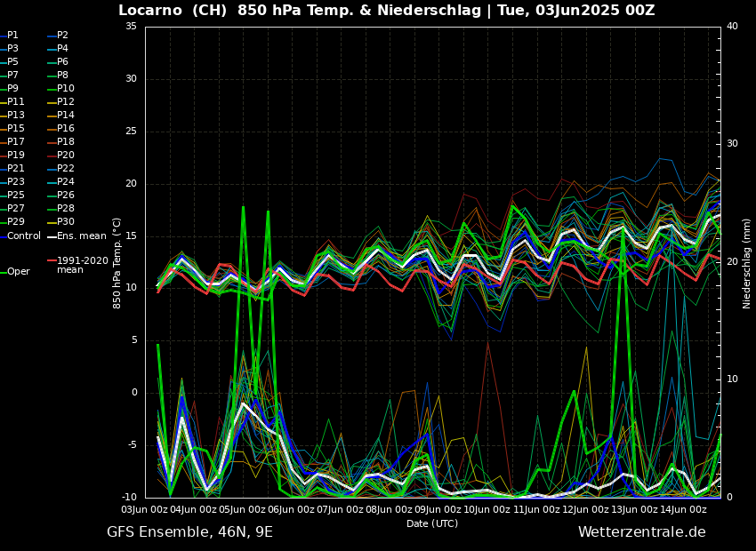
Task: Click the 04Jun 00z date label
Action: coord(193,509)
